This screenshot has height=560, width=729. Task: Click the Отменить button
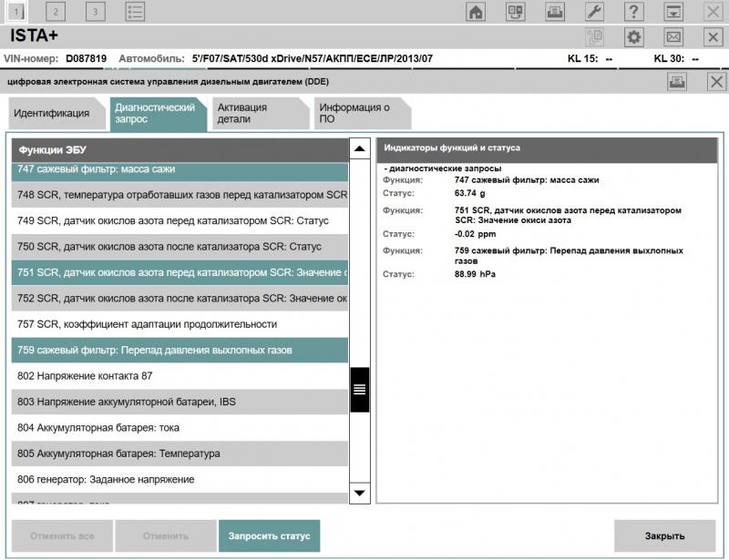[x=166, y=535]
